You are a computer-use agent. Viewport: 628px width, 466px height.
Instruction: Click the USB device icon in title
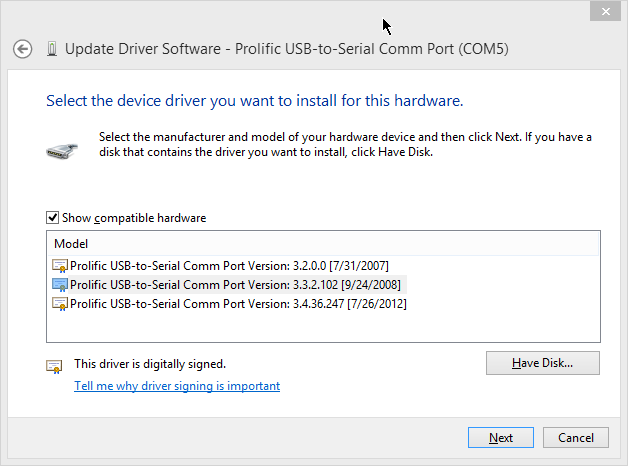point(52,49)
